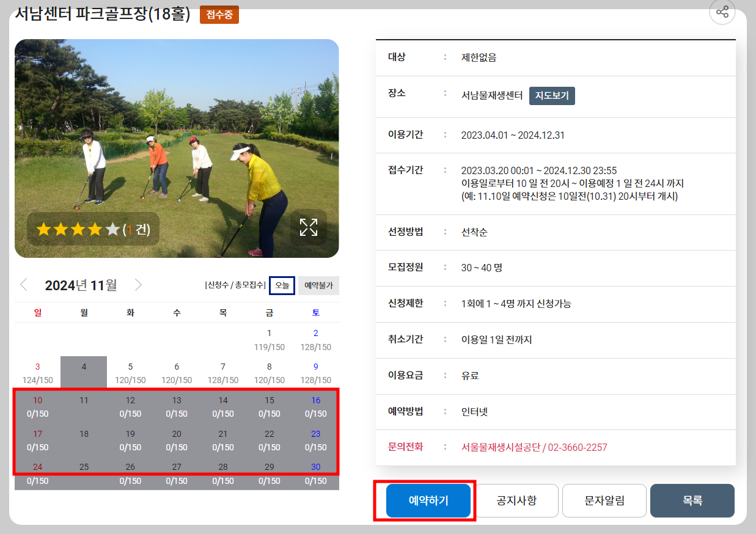Image resolution: width=756 pixels, height=534 pixels.
Task: Advance to December using the right arrow
Action: pos(138,285)
